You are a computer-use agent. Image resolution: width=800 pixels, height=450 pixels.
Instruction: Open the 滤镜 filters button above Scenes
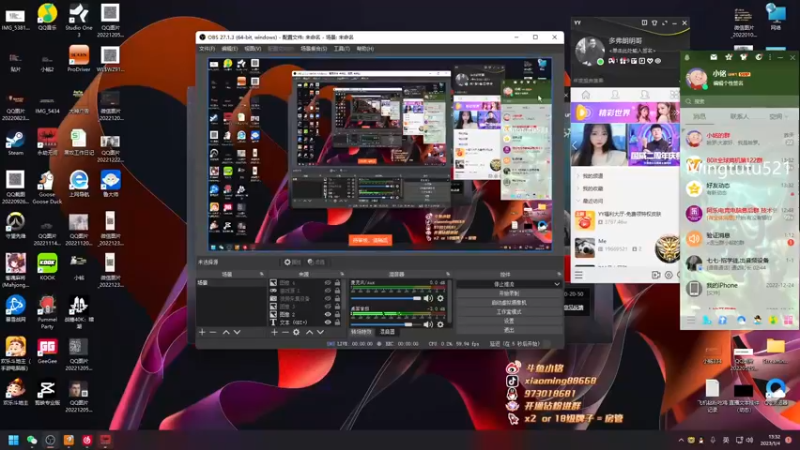316,262
